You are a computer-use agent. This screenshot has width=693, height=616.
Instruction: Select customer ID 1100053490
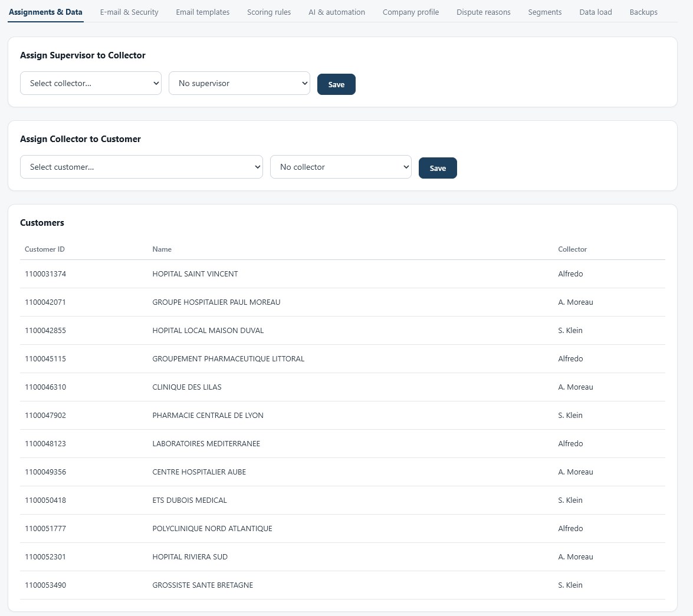pos(45,585)
